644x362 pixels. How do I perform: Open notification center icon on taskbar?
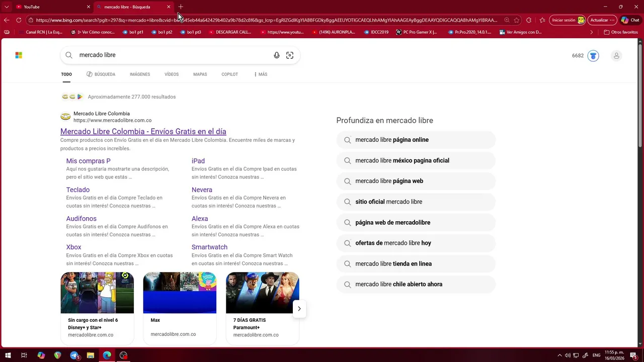(x=634, y=355)
